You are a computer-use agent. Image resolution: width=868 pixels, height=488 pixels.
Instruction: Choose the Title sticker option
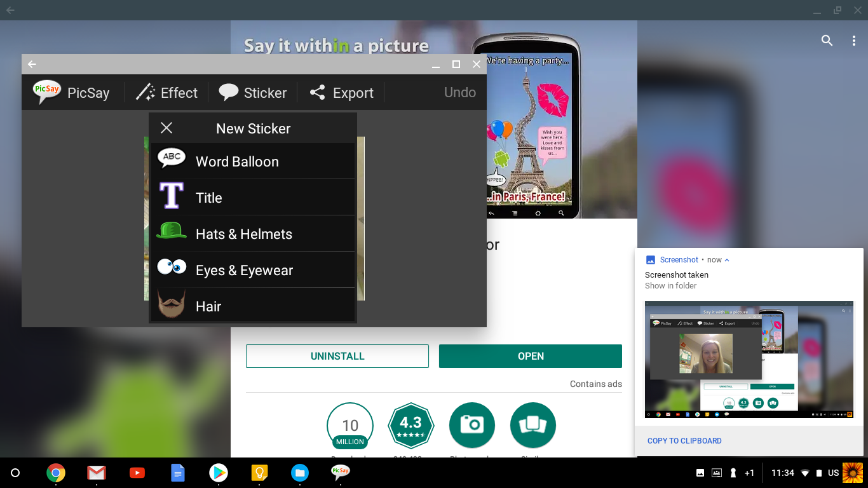click(x=253, y=198)
